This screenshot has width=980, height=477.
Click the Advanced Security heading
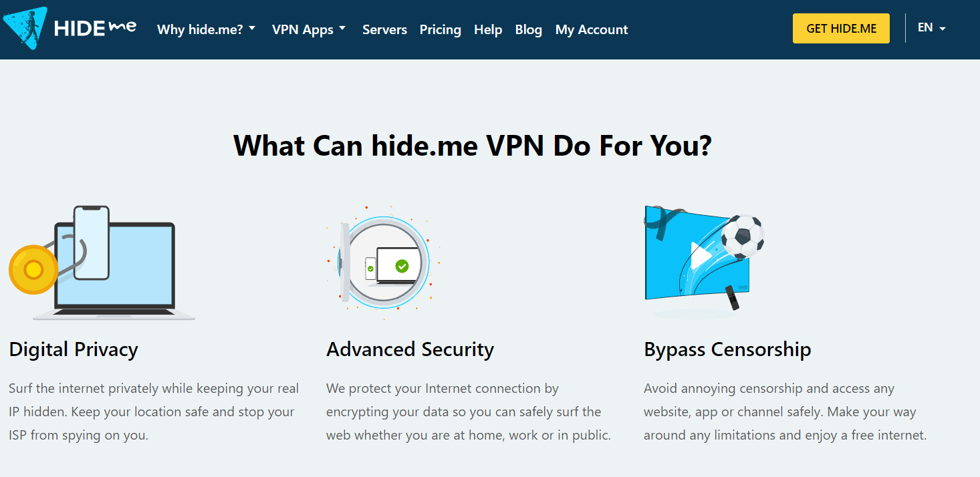coord(410,349)
